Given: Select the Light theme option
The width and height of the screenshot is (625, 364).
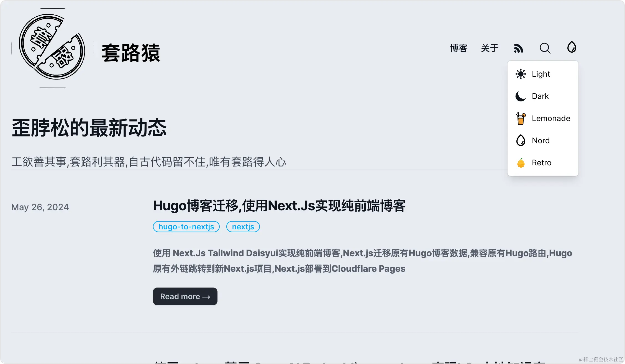Looking at the screenshot, I should click(x=541, y=74).
